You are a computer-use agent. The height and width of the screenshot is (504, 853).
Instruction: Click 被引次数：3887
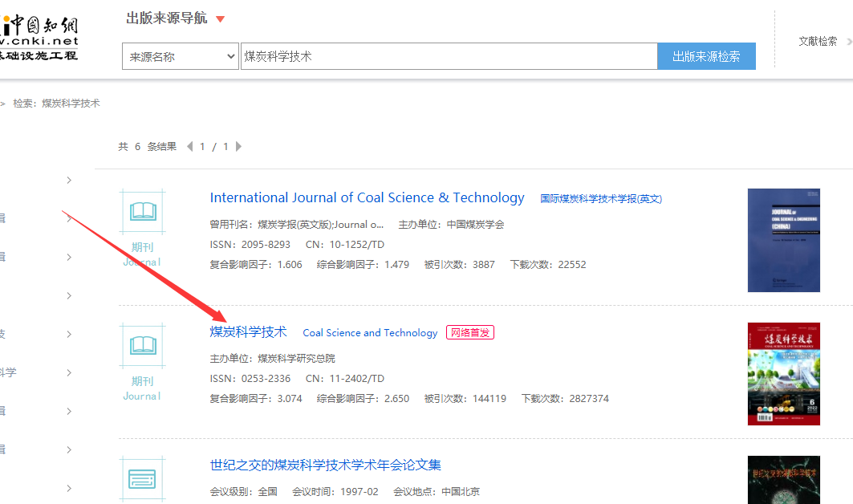point(460,265)
